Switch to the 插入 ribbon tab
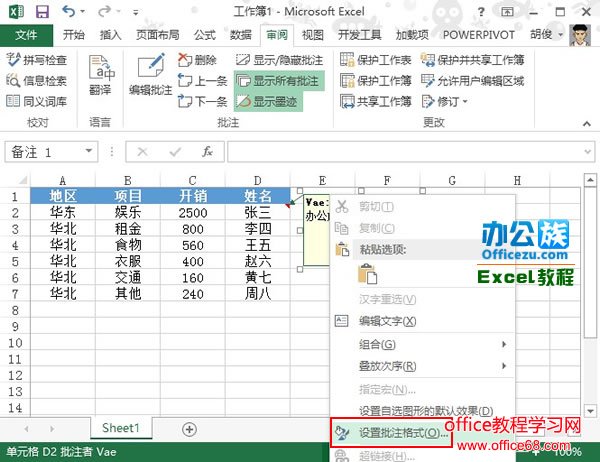 tap(110, 35)
